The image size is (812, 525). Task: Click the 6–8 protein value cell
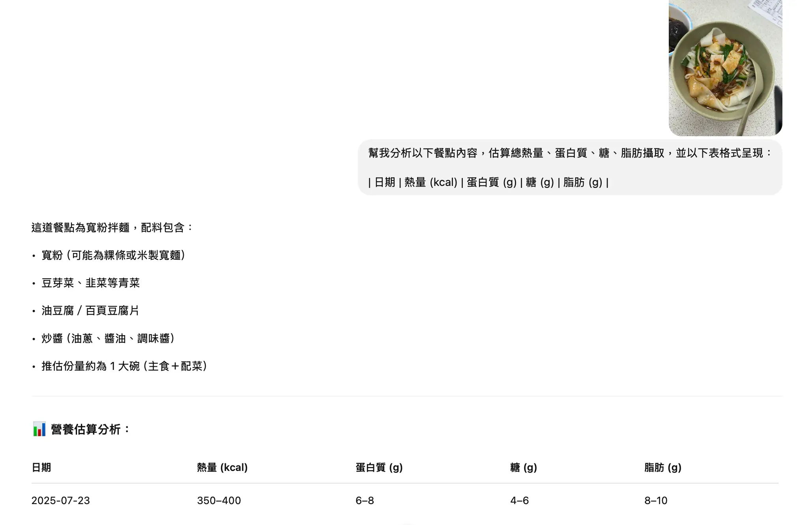365,501
